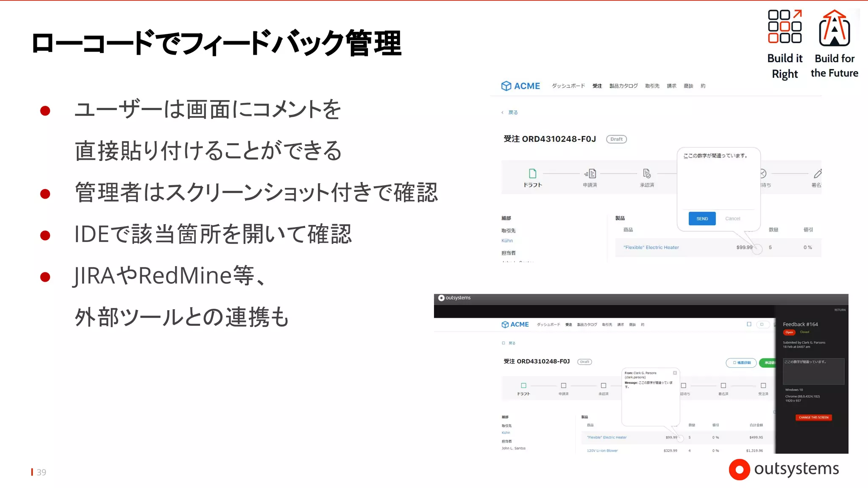Click Cancel in the comment bubble
This screenshot has height=488, width=868.
click(x=732, y=219)
